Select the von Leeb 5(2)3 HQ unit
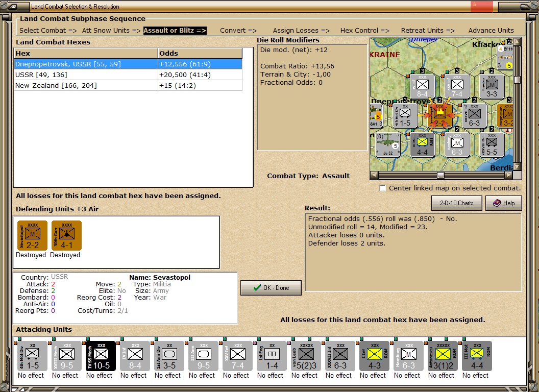The height and width of the screenshot is (392, 539). pyautogui.click(x=306, y=356)
